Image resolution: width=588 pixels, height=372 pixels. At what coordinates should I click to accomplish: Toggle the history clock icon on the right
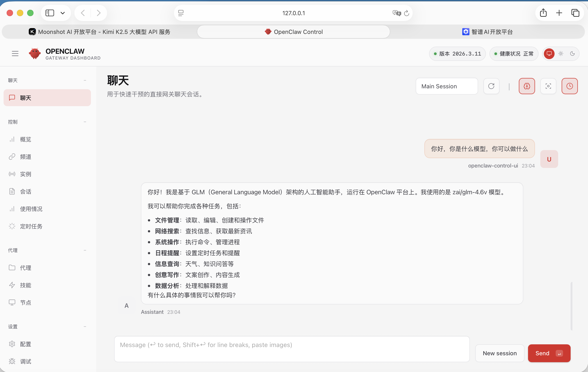[x=570, y=86]
